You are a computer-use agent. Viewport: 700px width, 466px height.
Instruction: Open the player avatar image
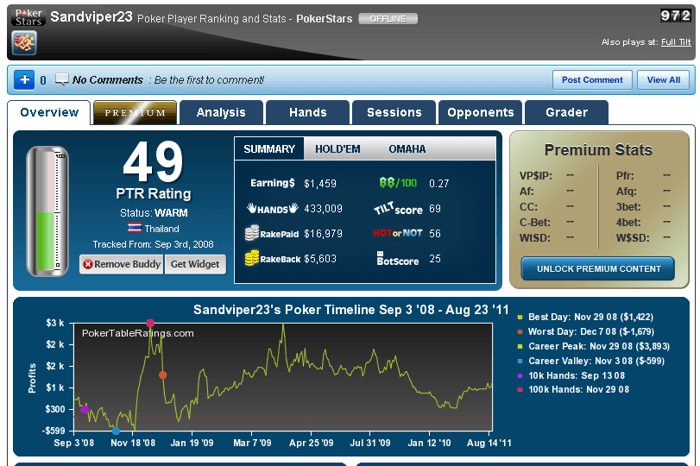(x=24, y=43)
